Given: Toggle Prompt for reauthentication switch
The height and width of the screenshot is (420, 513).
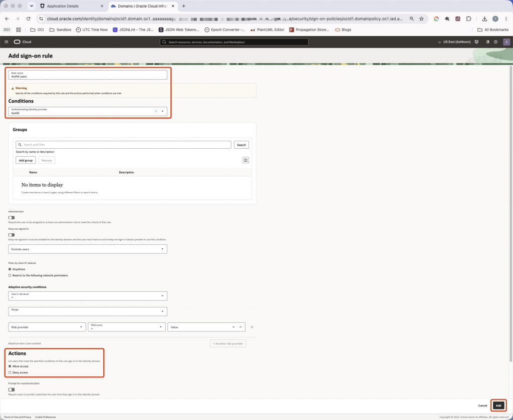Looking at the screenshot, I should 12,389.
